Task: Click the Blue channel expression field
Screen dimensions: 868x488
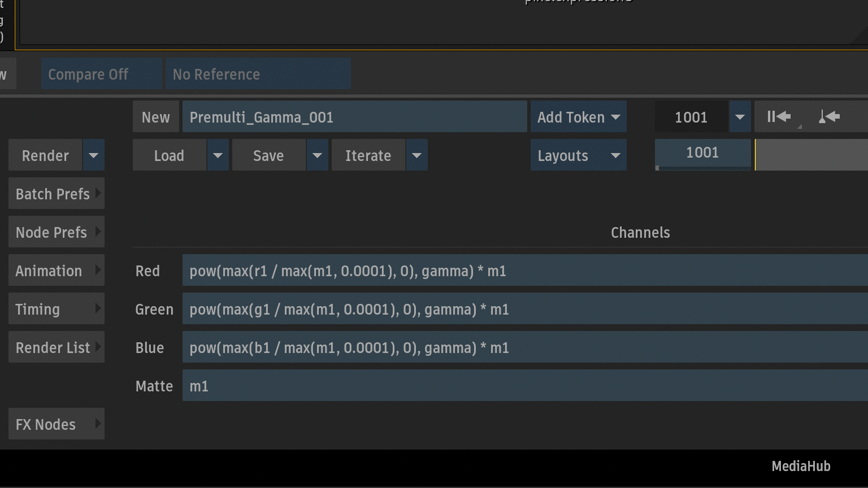Action: [x=525, y=347]
